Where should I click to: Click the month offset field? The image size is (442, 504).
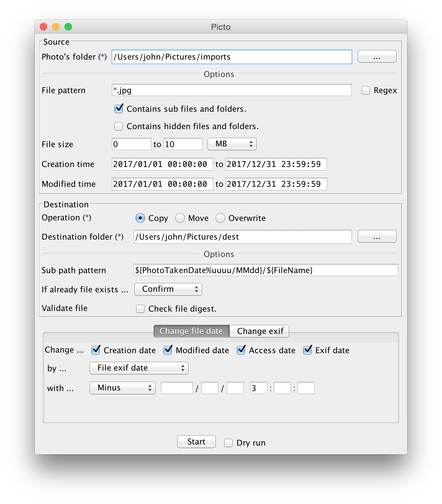(x=210, y=388)
